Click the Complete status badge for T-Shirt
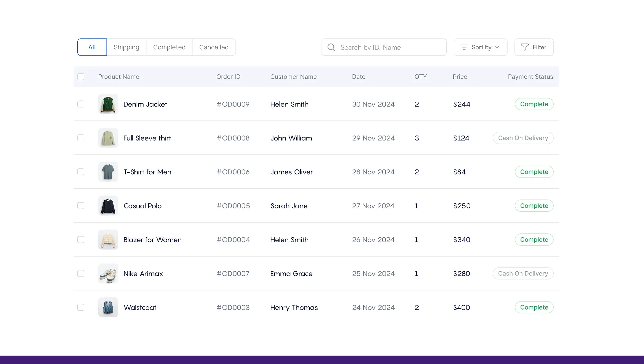644x364 pixels. [534, 172]
